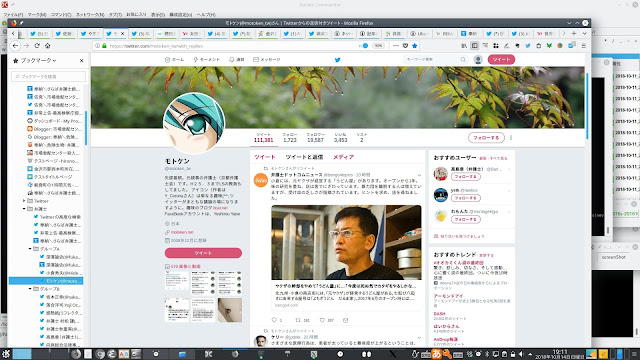Open the three-dot menu beside follow button
This screenshot has width=640, height=360.
coord(511,138)
